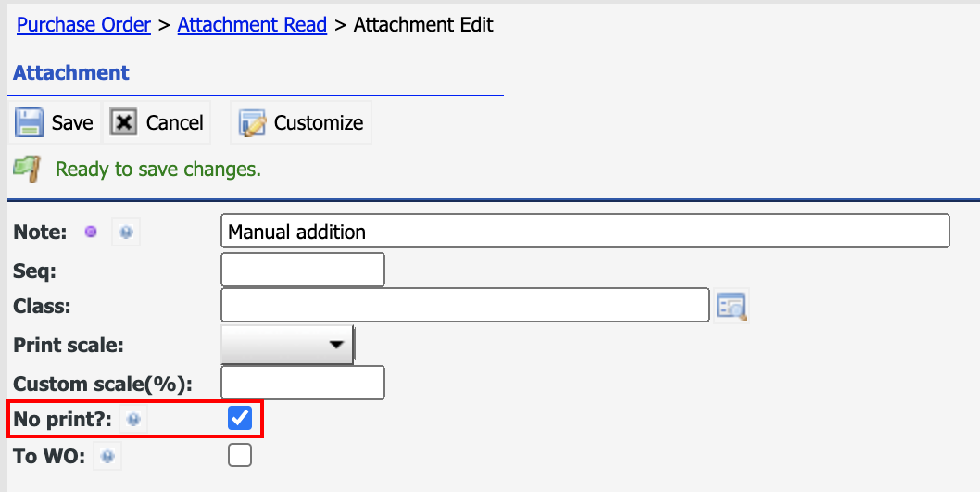Click the Save floppy disk icon
Image resolution: width=980 pixels, height=492 pixels.
coord(30,122)
